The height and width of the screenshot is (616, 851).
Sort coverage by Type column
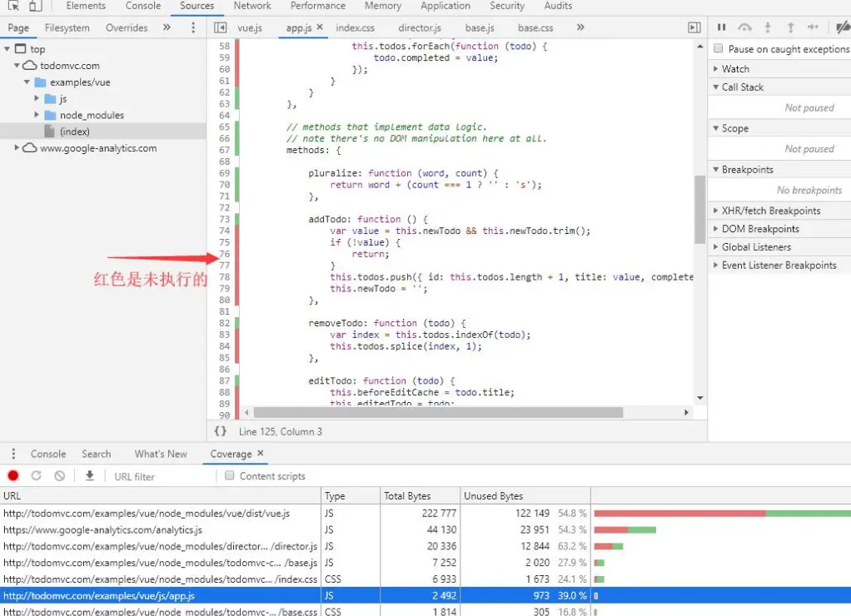(x=350, y=495)
